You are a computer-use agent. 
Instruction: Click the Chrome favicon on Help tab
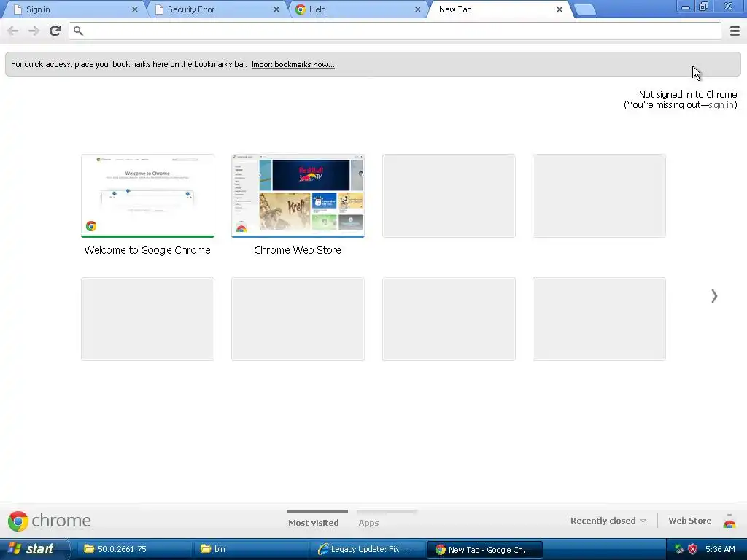click(300, 9)
